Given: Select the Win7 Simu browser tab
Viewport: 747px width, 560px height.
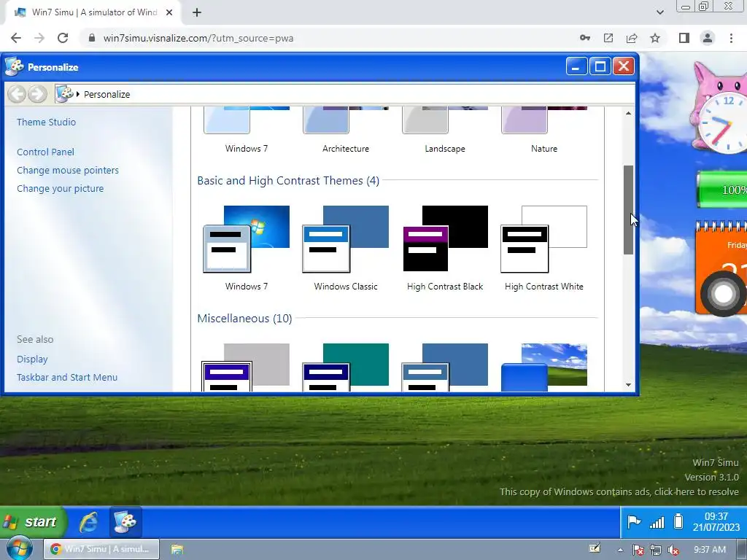Looking at the screenshot, I should click(93, 12).
